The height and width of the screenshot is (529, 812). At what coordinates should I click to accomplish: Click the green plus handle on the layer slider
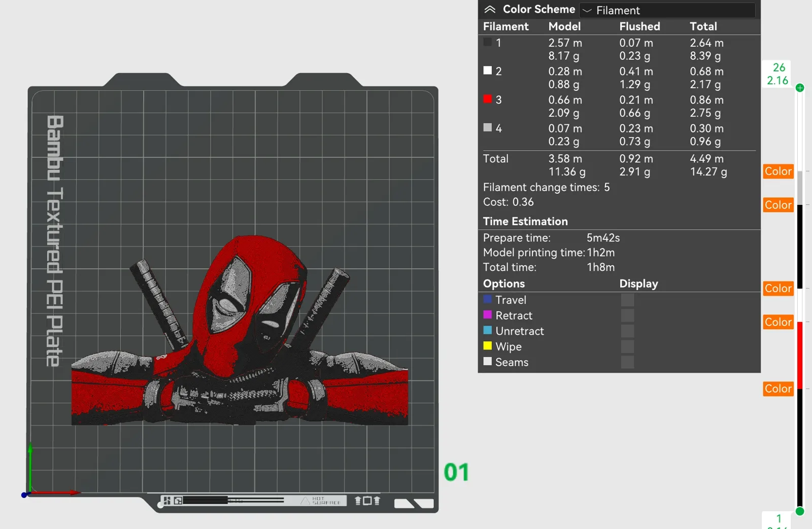[800, 88]
